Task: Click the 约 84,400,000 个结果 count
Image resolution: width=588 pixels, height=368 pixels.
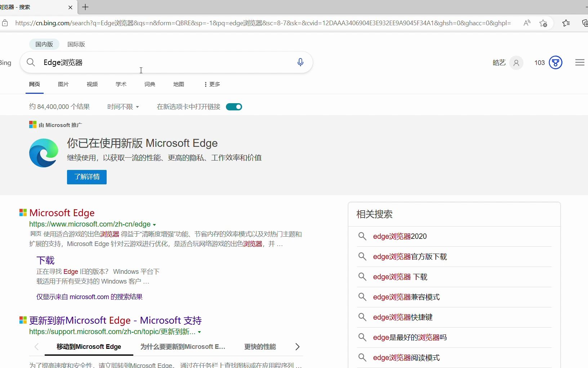Action: click(x=59, y=107)
